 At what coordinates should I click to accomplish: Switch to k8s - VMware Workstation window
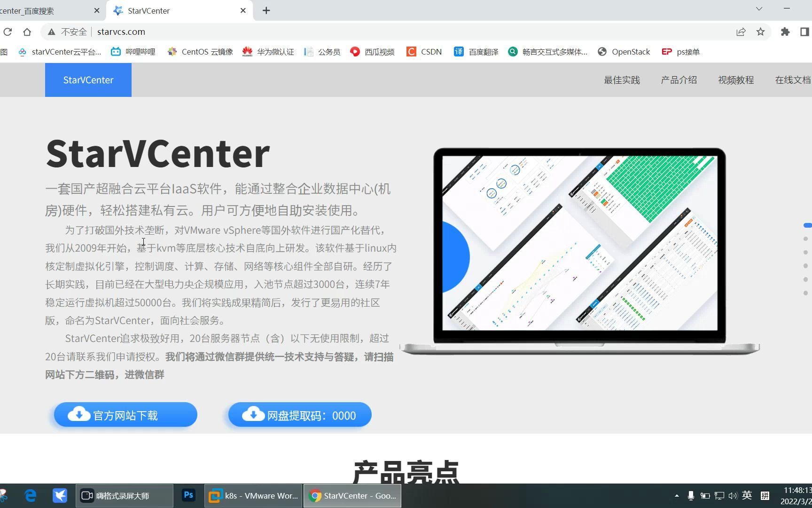253,496
